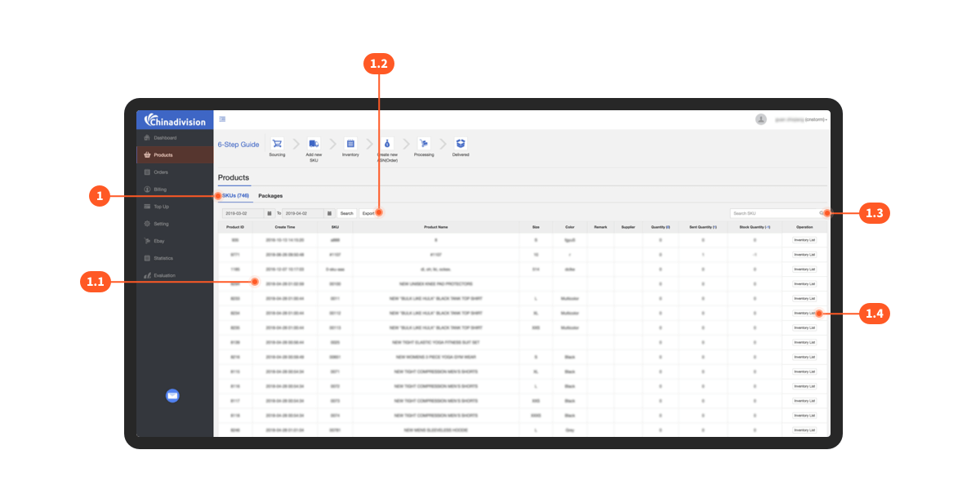Image resolution: width=980 pixels, height=490 pixels.
Task: Select product NEW MENS SLEEVELESS HOODIE
Action: click(436, 430)
